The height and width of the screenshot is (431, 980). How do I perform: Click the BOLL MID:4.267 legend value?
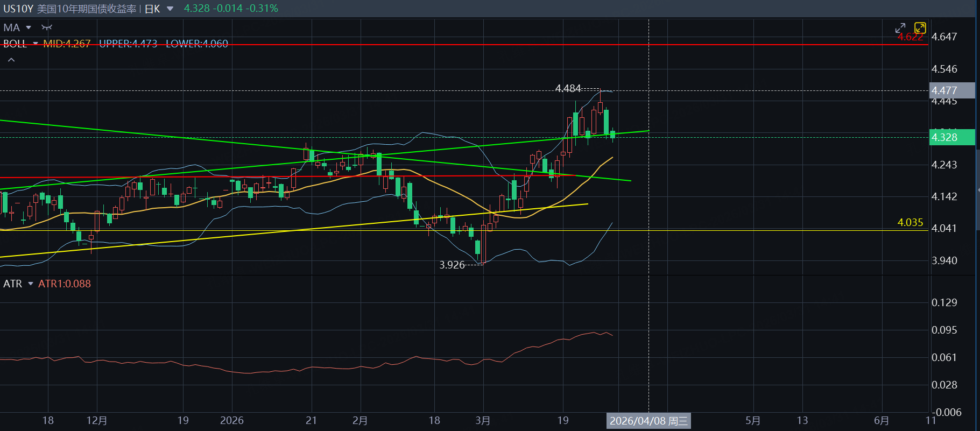tap(67, 44)
